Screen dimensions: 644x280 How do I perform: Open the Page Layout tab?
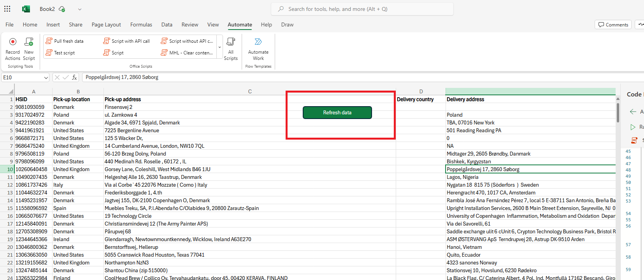coord(106,24)
